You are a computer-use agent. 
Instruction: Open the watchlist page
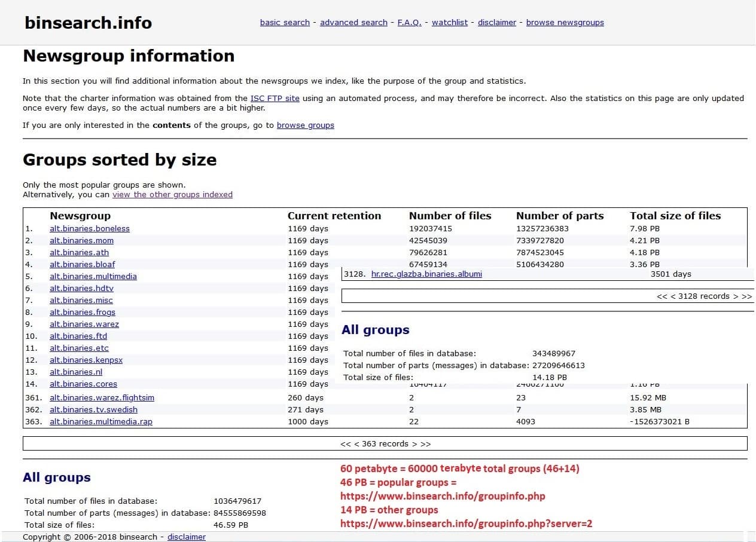click(x=450, y=22)
